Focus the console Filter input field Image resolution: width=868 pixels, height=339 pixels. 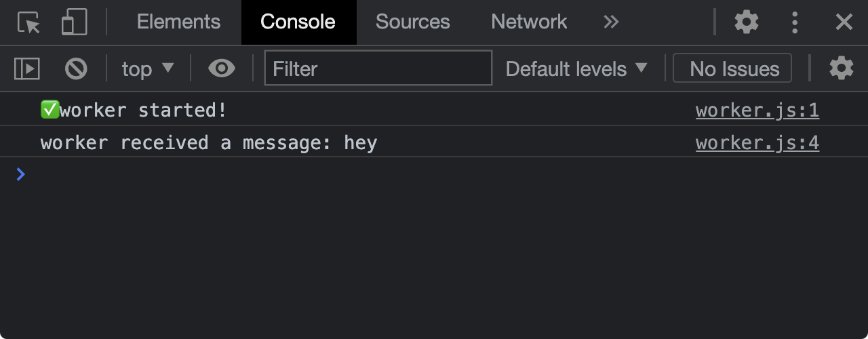coord(378,68)
